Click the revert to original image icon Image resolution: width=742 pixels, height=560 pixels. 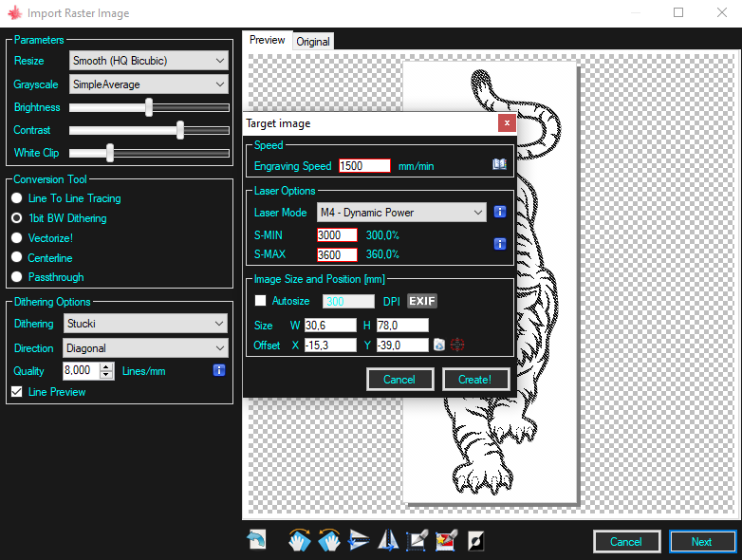tap(256, 541)
